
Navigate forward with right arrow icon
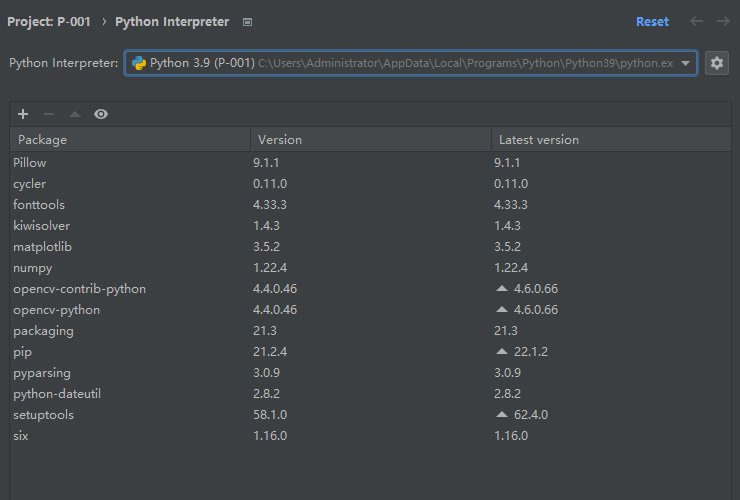(x=723, y=21)
